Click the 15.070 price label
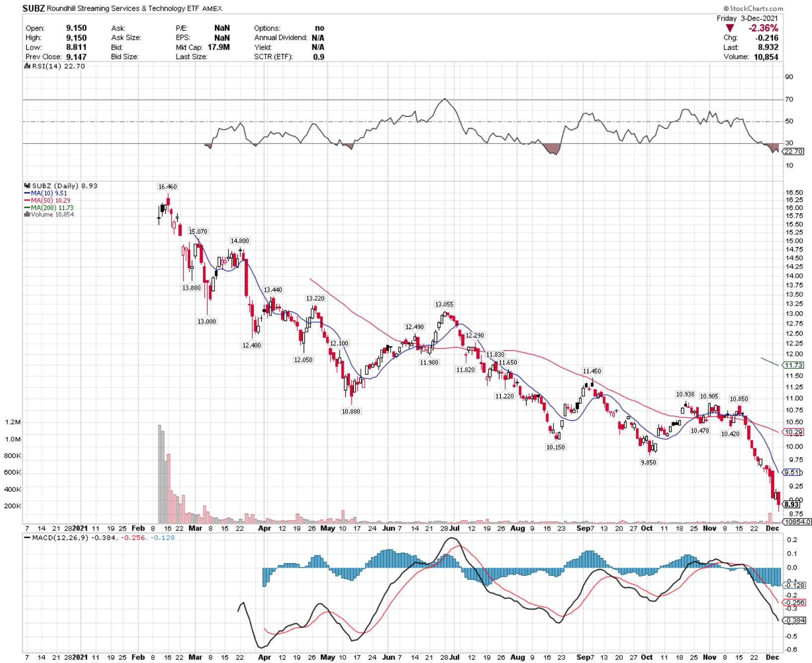Image resolution: width=812 pixels, height=663 pixels. [198, 232]
